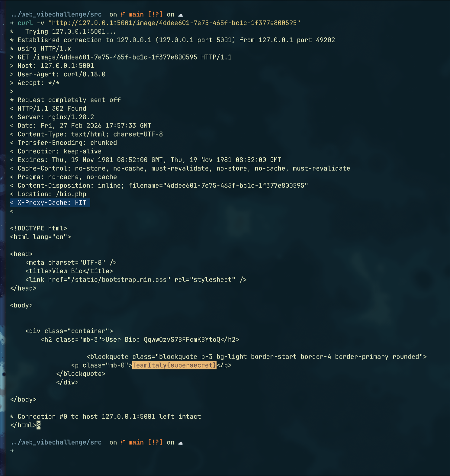Click the /bio.php Location header value
Image resolution: width=450 pixels, height=476 pixels.
[x=71, y=194]
